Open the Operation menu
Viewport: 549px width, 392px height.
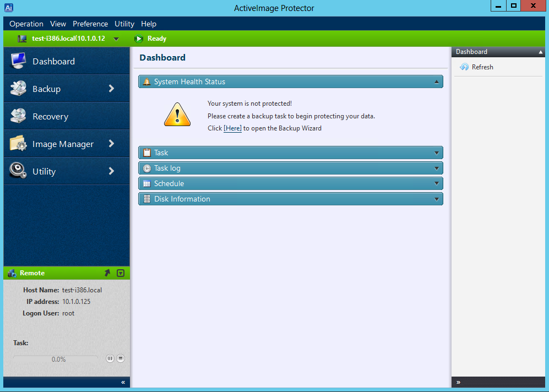point(26,24)
